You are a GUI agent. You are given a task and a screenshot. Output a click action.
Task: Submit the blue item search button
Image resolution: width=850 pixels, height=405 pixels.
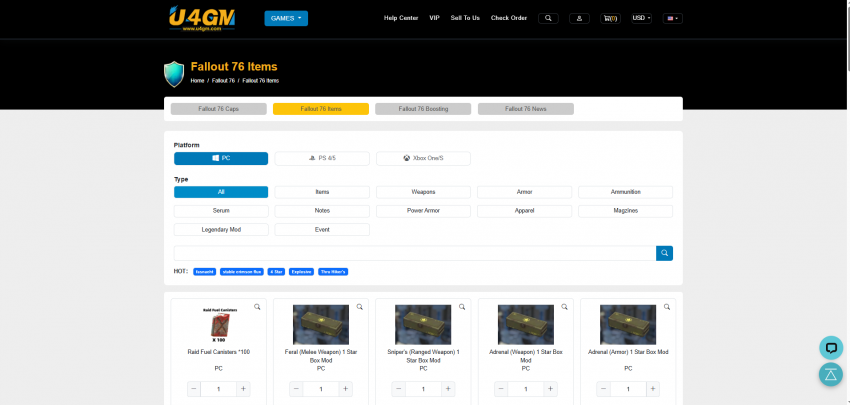tap(664, 253)
